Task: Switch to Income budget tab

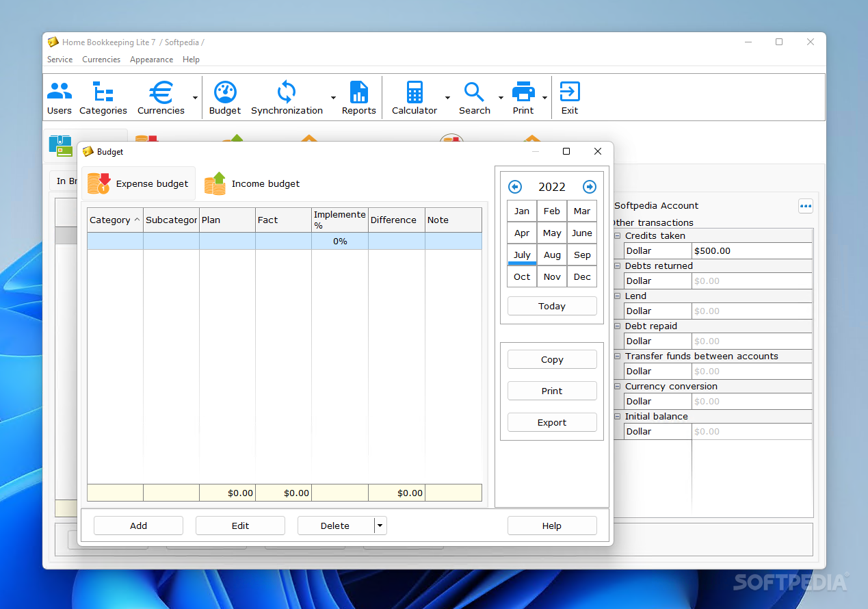Action: [x=252, y=183]
